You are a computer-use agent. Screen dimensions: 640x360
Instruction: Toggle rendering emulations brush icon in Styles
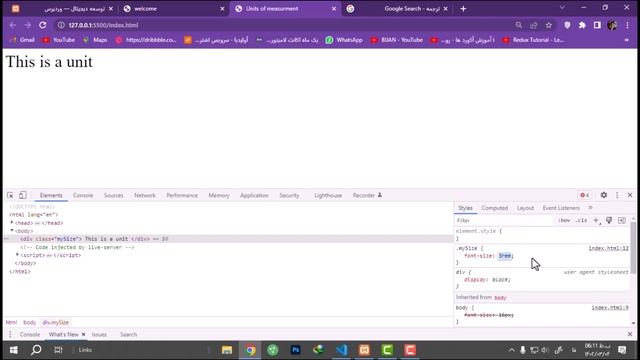(609, 220)
